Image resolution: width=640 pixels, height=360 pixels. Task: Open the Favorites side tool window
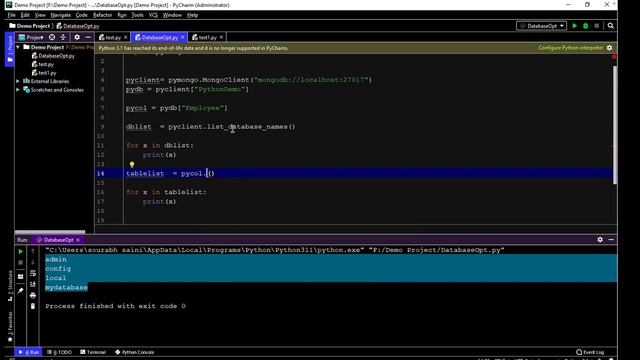coord(10,327)
